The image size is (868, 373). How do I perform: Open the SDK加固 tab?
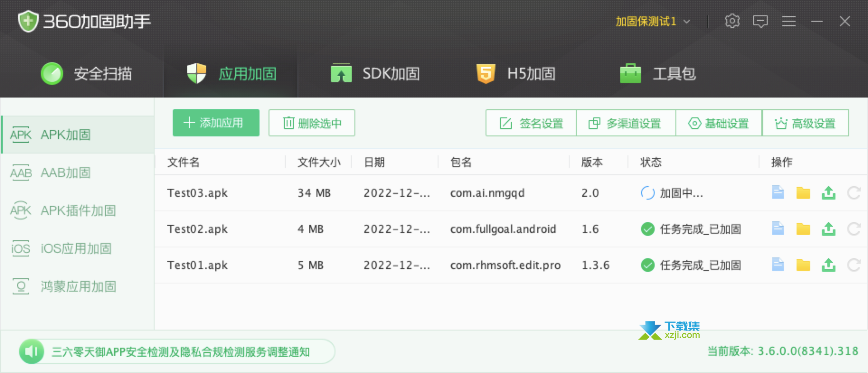(x=375, y=74)
